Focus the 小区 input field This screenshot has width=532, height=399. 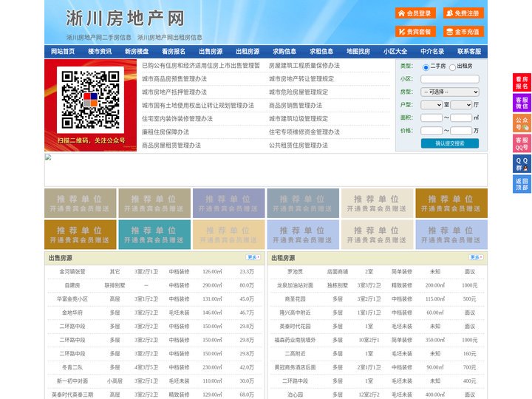tap(450, 79)
